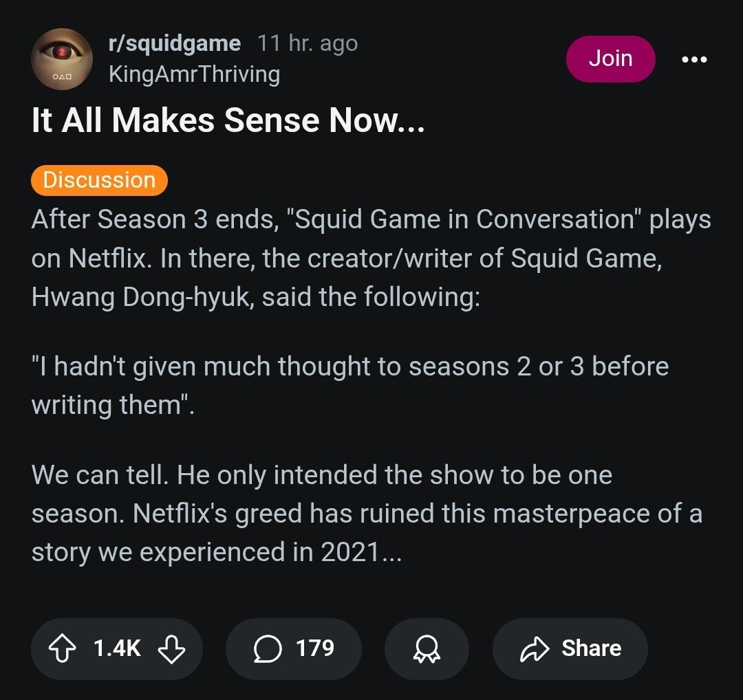Click the 179 comments count
This screenshot has width=743, height=700.
[x=314, y=648]
